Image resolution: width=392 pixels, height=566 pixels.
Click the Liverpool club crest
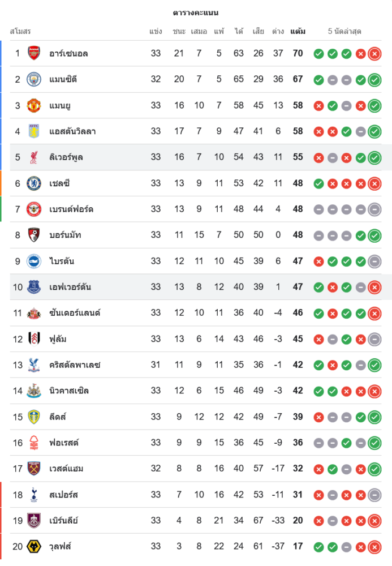tap(35, 157)
